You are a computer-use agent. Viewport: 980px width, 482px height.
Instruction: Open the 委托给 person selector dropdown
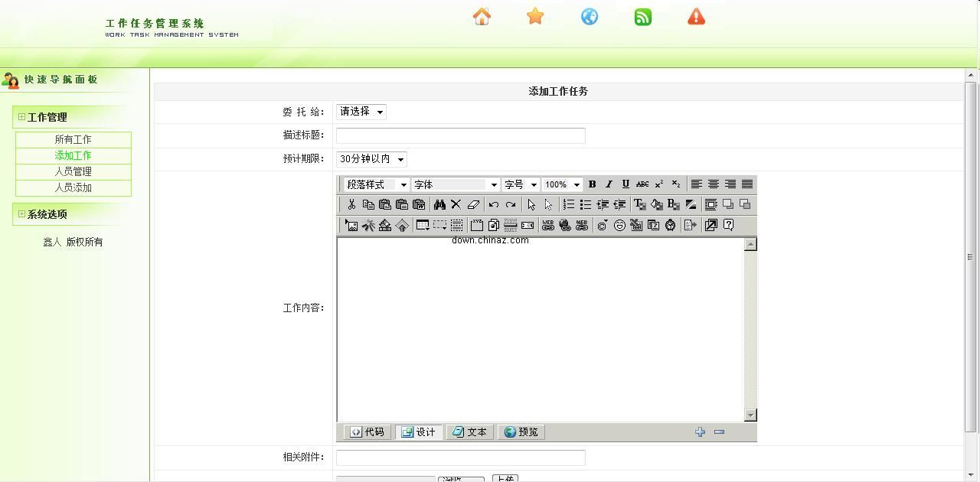(x=360, y=112)
